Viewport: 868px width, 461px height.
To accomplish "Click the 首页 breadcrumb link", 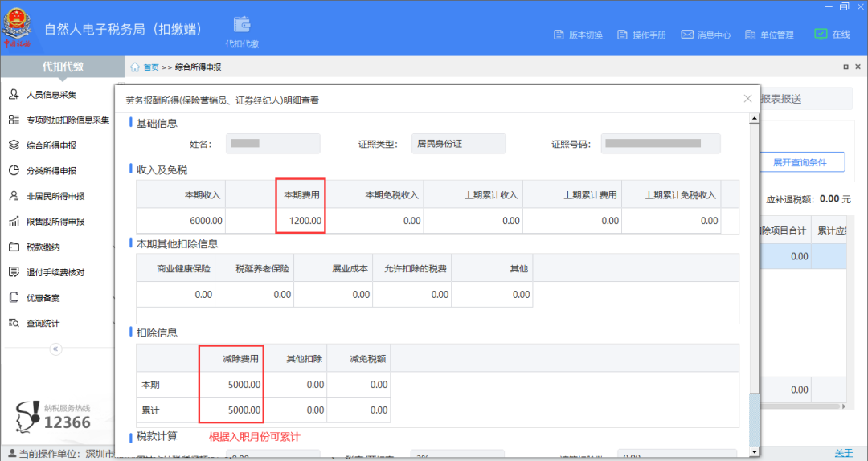I will 151,67.
